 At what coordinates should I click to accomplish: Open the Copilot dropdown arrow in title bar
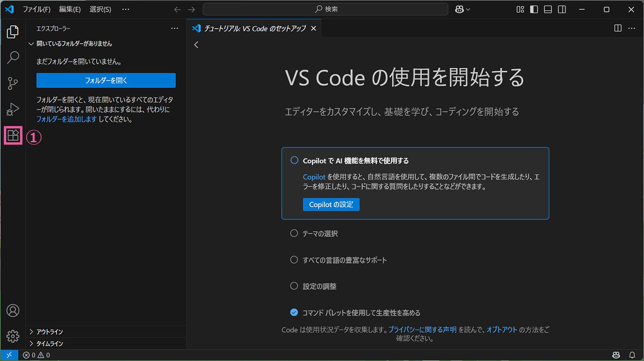click(468, 10)
